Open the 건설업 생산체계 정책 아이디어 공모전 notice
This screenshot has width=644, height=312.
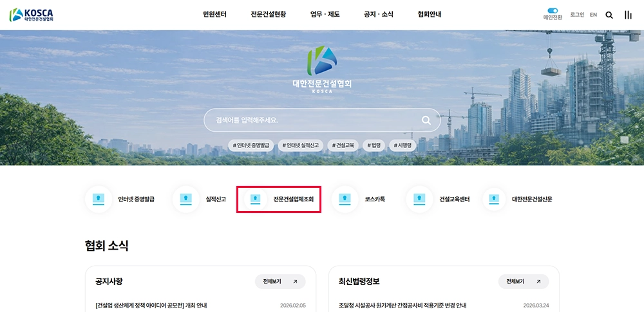(x=151, y=306)
